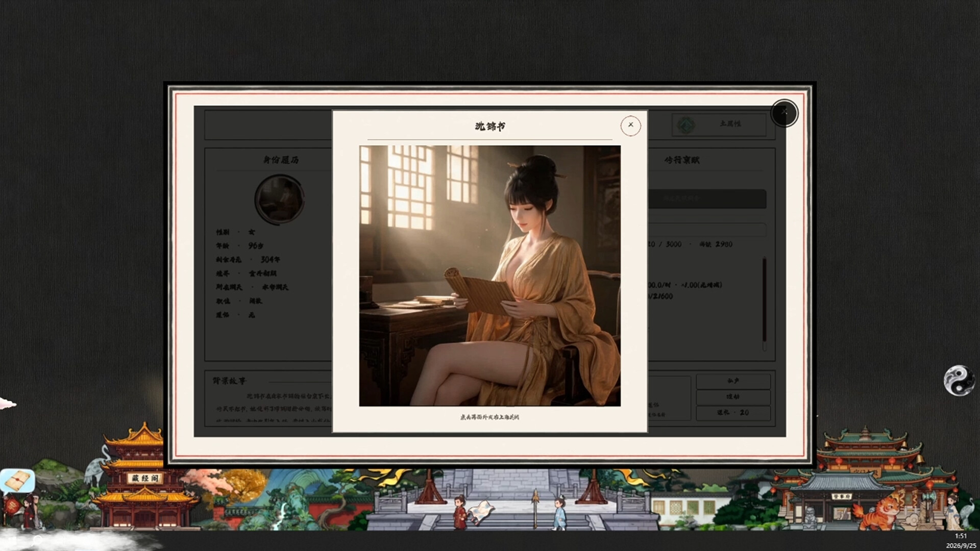Click the 土属性 element emblem icon
The width and height of the screenshot is (980, 551).
click(x=686, y=124)
